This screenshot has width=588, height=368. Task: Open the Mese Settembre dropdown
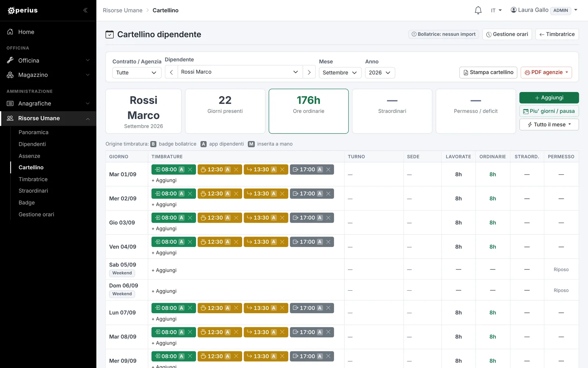pyautogui.click(x=340, y=72)
